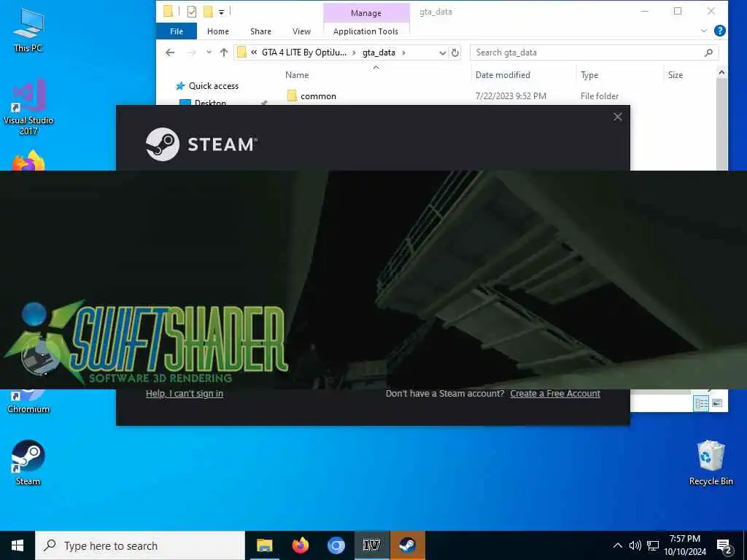This screenshot has height=560, width=747.
Task: Switch Explorer to large icons view
Action: click(x=717, y=403)
